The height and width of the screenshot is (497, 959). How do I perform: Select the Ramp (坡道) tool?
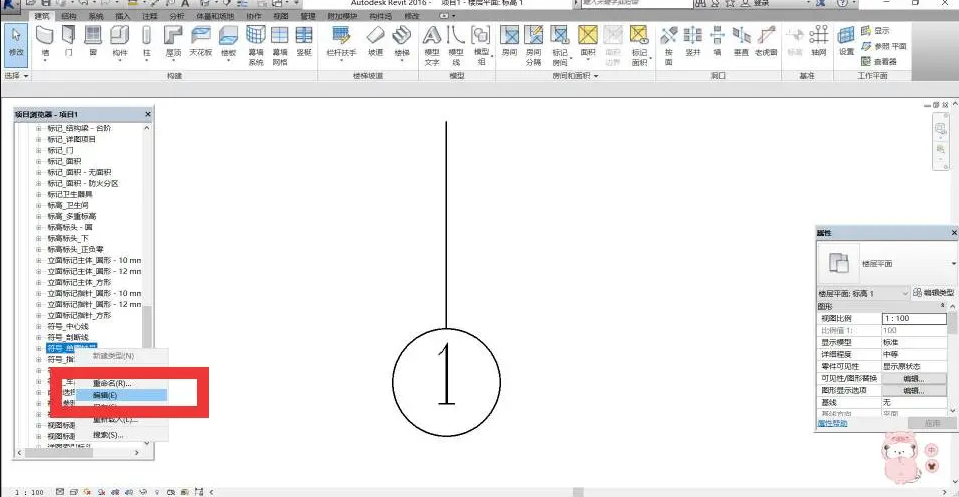[x=376, y=42]
